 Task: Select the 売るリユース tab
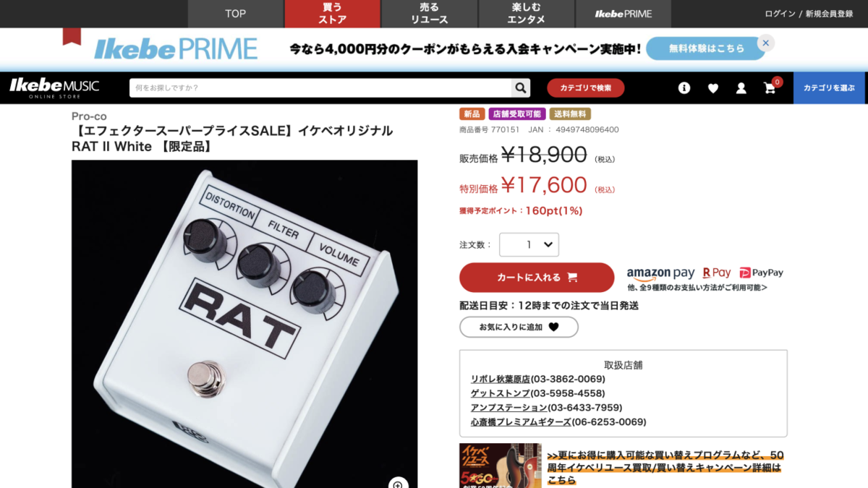(430, 14)
